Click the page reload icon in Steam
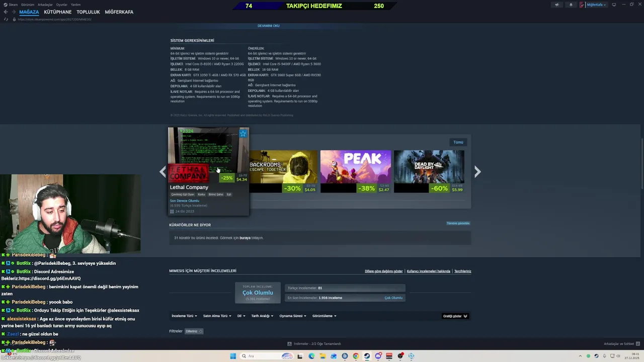644x362 pixels. (6, 19)
